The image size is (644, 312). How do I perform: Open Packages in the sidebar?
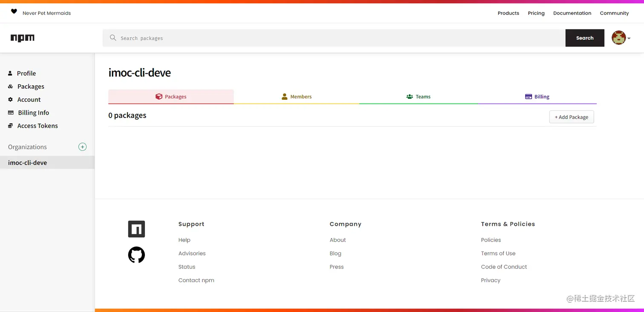pyautogui.click(x=31, y=87)
